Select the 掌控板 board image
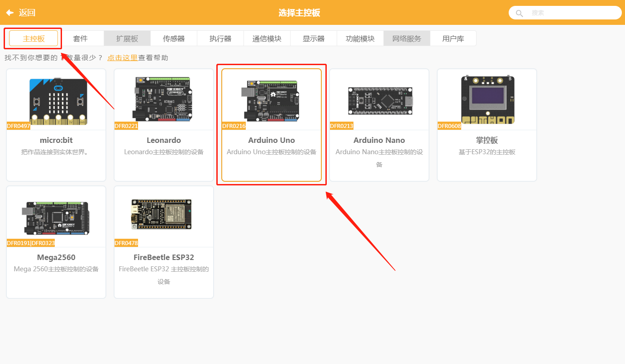The width and height of the screenshot is (625, 364). pyautogui.click(x=487, y=100)
